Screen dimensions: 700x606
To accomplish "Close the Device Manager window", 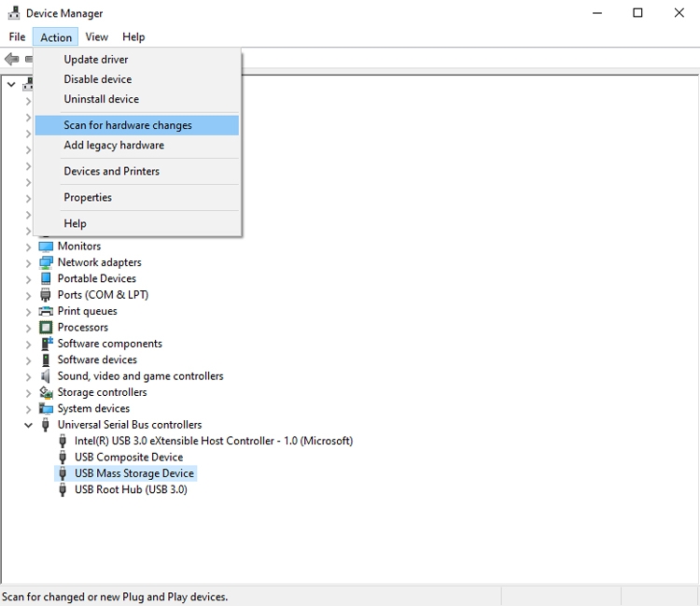I will 679,13.
